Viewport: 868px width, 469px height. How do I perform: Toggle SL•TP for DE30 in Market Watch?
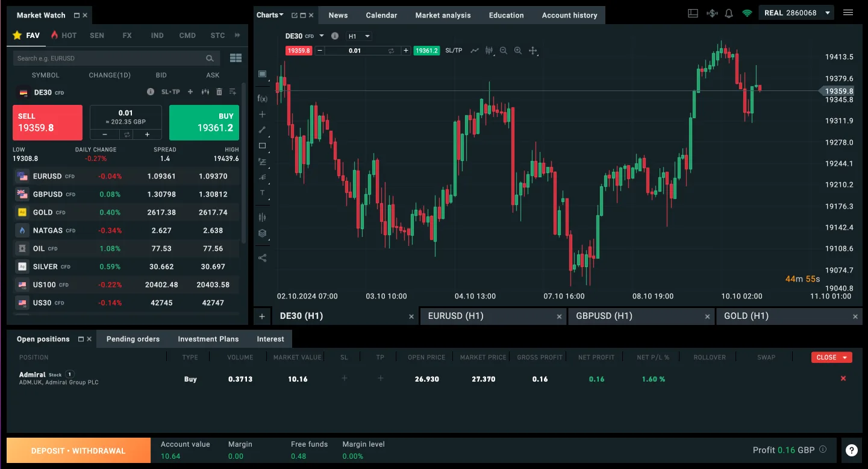(170, 92)
